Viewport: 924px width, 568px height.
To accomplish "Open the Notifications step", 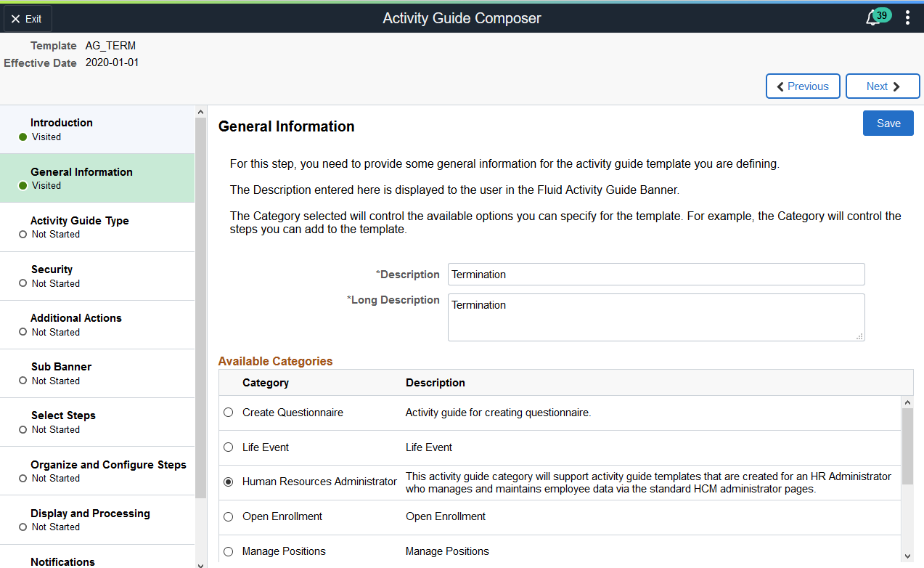I will 97,557.
